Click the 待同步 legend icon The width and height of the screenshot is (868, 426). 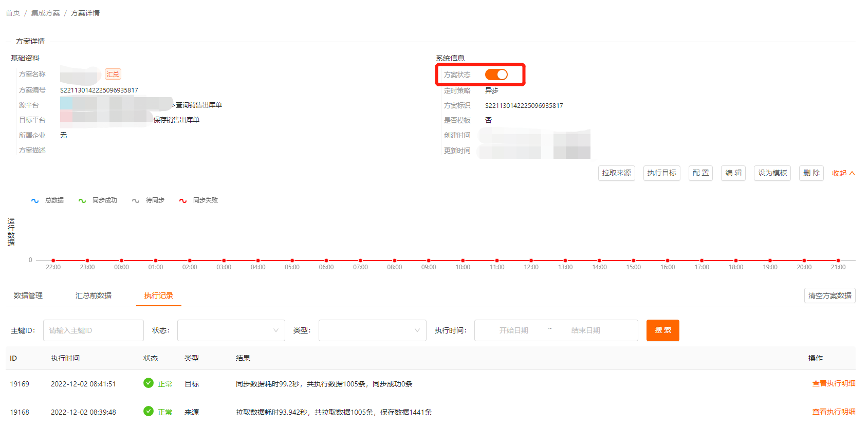(136, 201)
